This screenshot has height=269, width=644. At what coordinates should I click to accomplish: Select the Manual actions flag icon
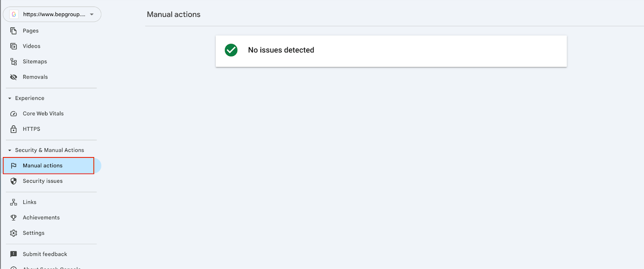pos(13,165)
